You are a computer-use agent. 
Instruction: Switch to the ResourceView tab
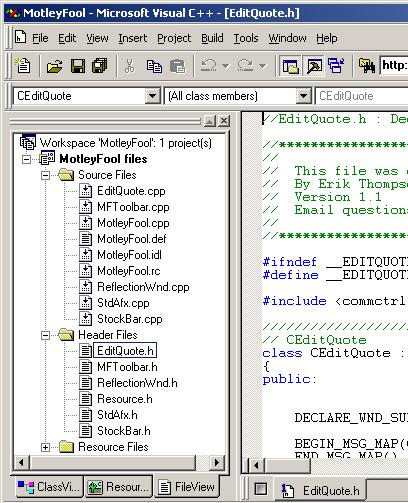118,487
